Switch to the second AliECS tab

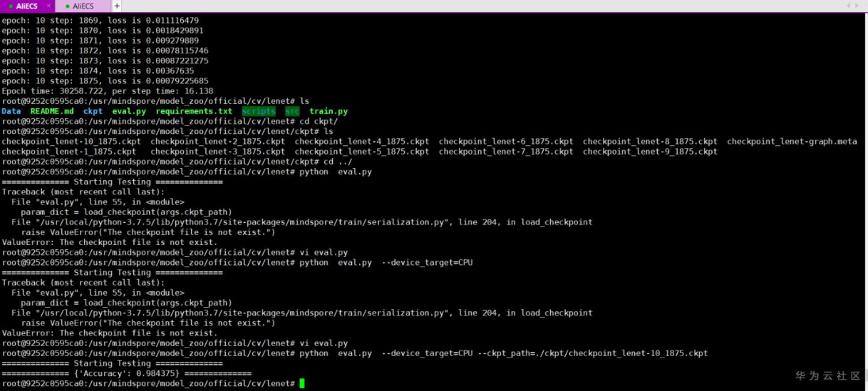click(x=83, y=6)
